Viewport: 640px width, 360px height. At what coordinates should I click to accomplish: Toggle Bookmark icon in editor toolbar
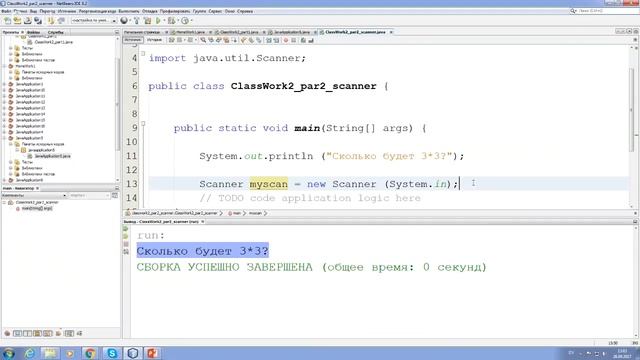(x=259, y=40)
